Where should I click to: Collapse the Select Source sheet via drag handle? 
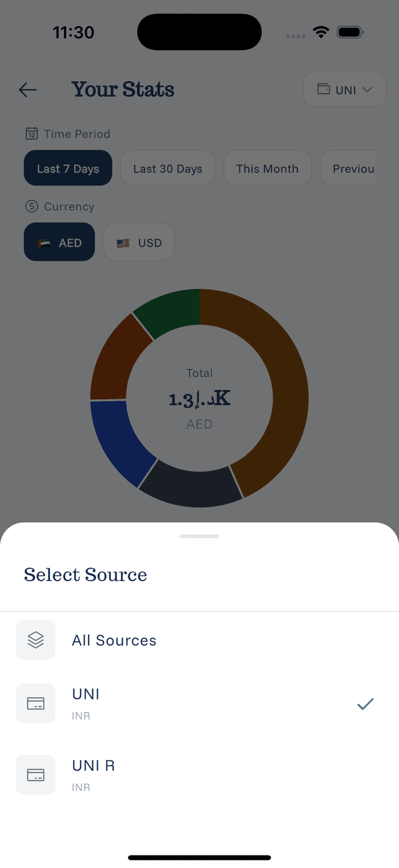point(199,536)
